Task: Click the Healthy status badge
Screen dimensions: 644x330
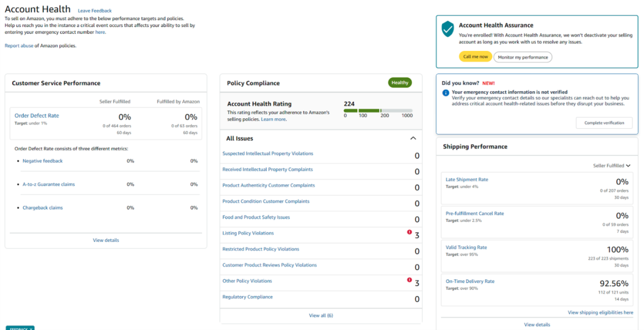Action: click(399, 82)
